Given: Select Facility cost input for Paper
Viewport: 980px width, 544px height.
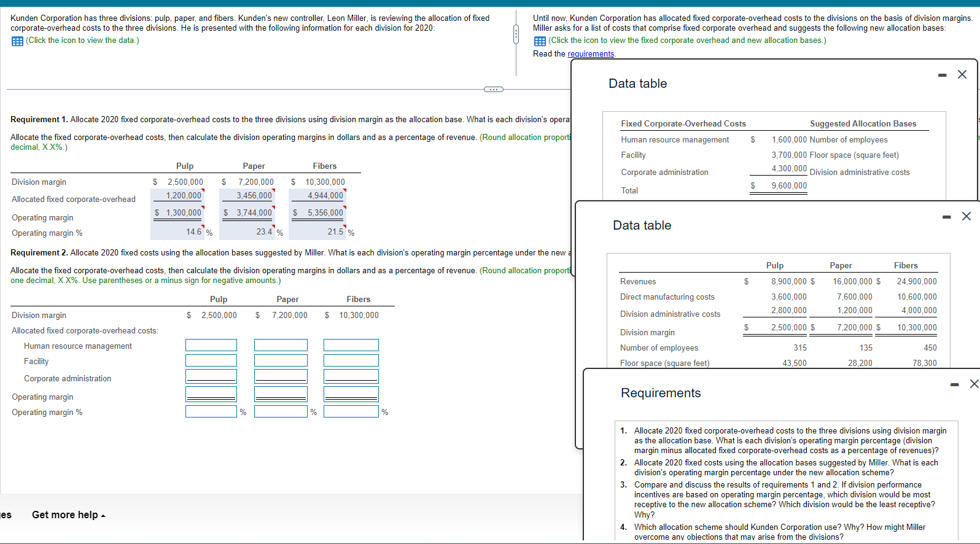Looking at the screenshot, I should [281, 361].
